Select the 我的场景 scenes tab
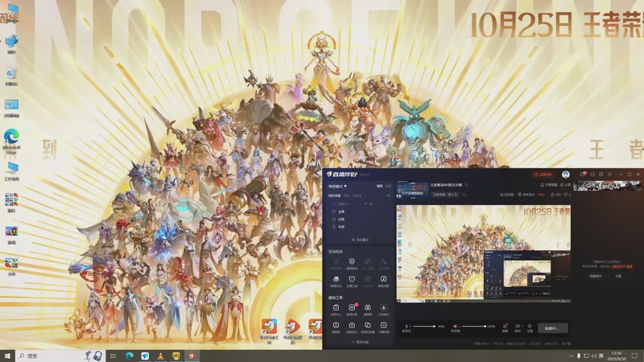 point(334,195)
